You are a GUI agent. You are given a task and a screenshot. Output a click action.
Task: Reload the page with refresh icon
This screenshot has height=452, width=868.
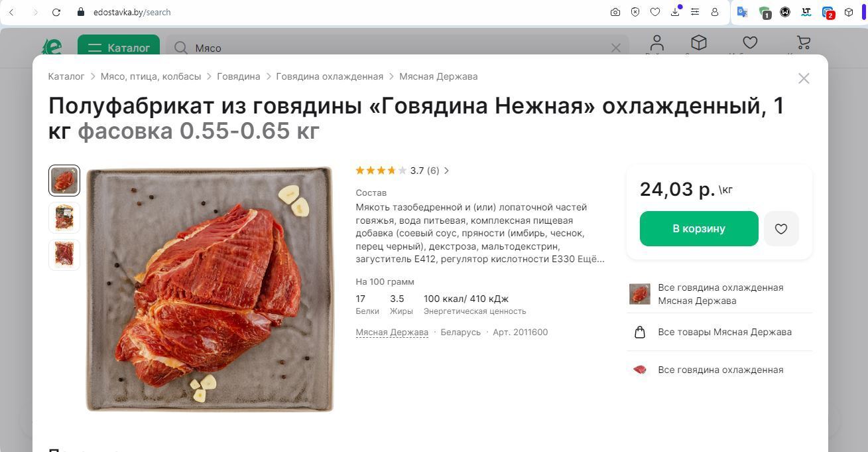tap(56, 12)
